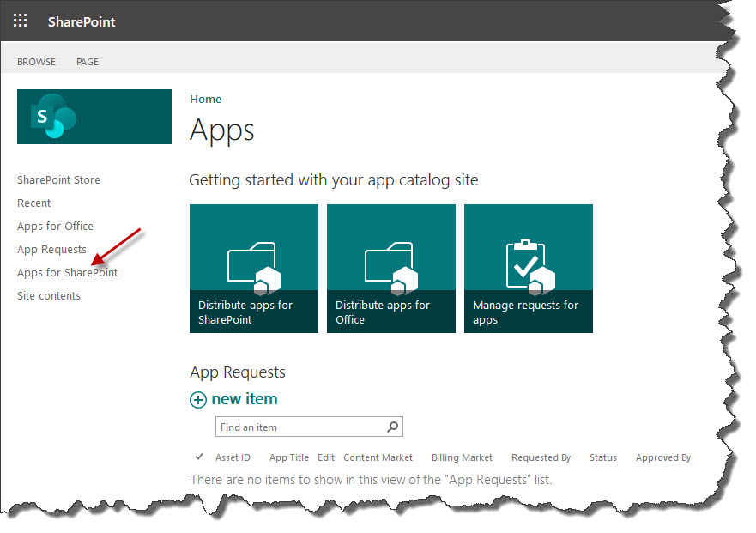Open Site contents link
This screenshot has width=756, height=533.
(49, 296)
